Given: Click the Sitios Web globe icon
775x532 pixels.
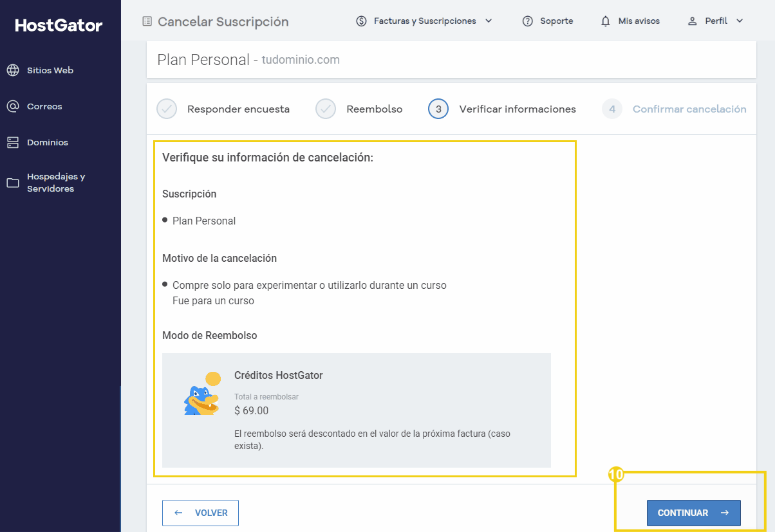Looking at the screenshot, I should pyautogui.click(x=13, y=71).
